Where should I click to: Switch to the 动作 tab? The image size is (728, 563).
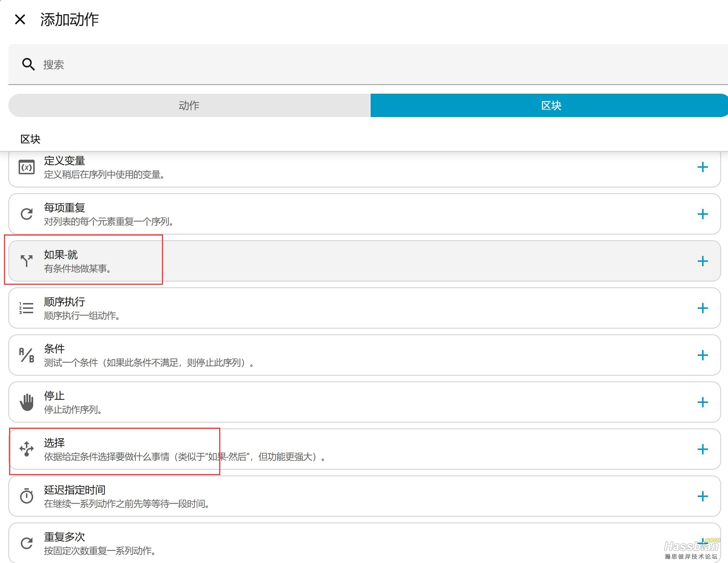click(x=189, y=105)
